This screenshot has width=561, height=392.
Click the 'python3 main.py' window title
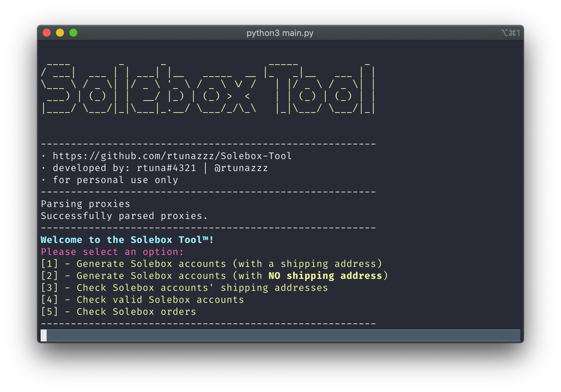[x=280, y=33]
